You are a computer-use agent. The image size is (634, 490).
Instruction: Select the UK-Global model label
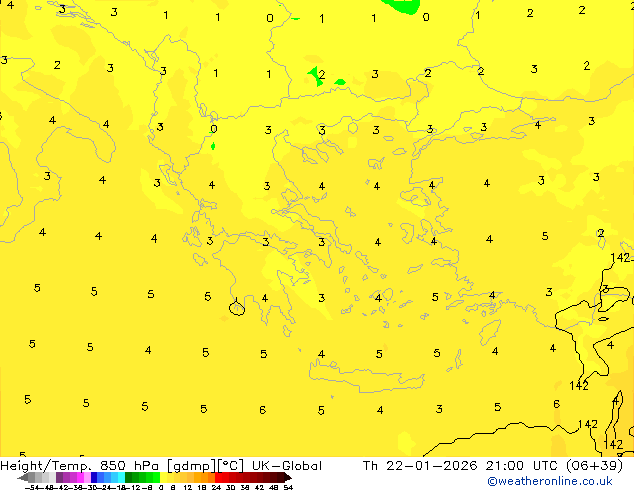(287, 466)
